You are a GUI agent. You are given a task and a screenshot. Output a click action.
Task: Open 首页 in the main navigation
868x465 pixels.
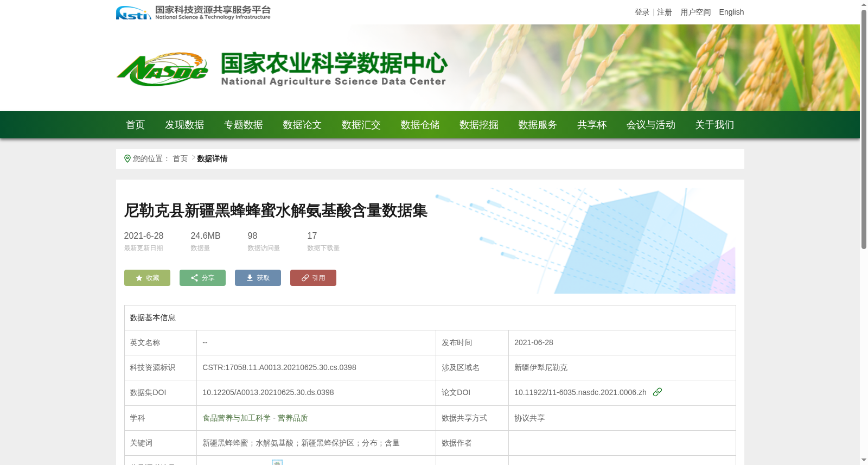[136, 125]
